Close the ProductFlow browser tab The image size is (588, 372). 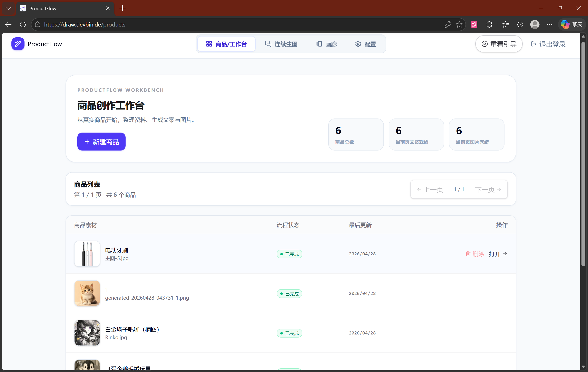[108, 8]
